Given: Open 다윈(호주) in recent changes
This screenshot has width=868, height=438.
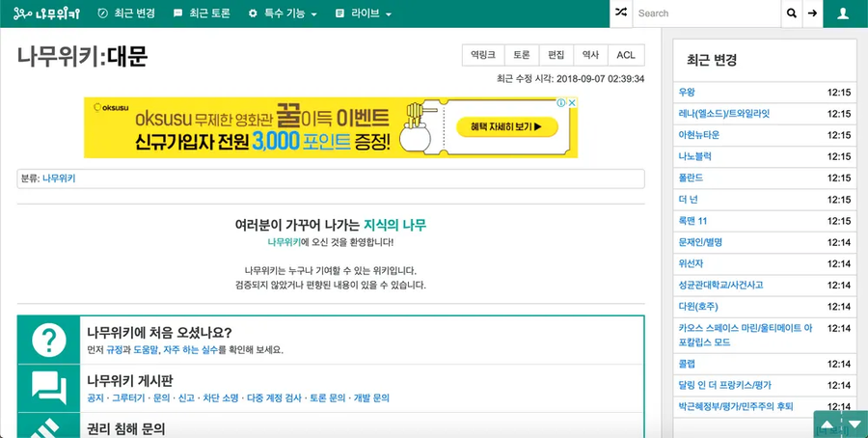Looking at the screenshot, I should click(x=698, y=307).
